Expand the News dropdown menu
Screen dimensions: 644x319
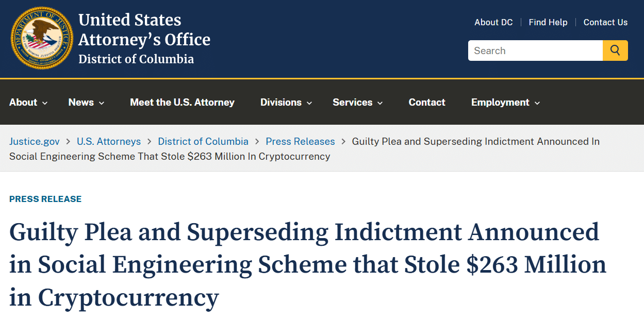point(86,102)
